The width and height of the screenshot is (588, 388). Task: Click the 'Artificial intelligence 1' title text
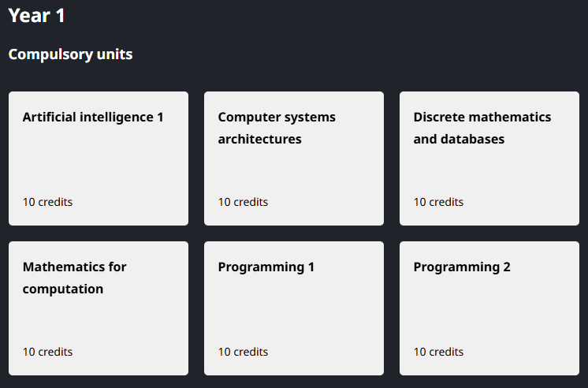point(93,117)
